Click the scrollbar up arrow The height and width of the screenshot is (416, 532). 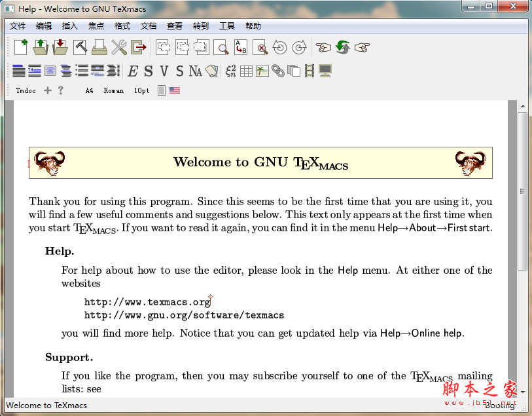523,106
